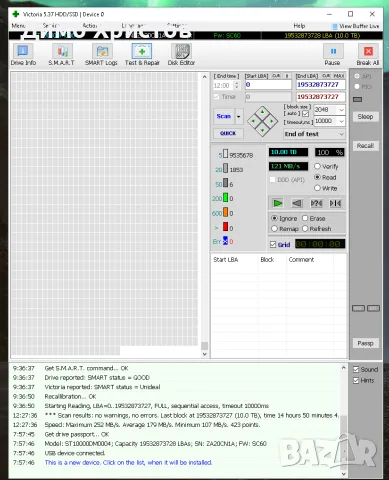Screen dimensions: 389x480
Task: Click the orange 600 ms block indicator
Action: pos(226,212)
